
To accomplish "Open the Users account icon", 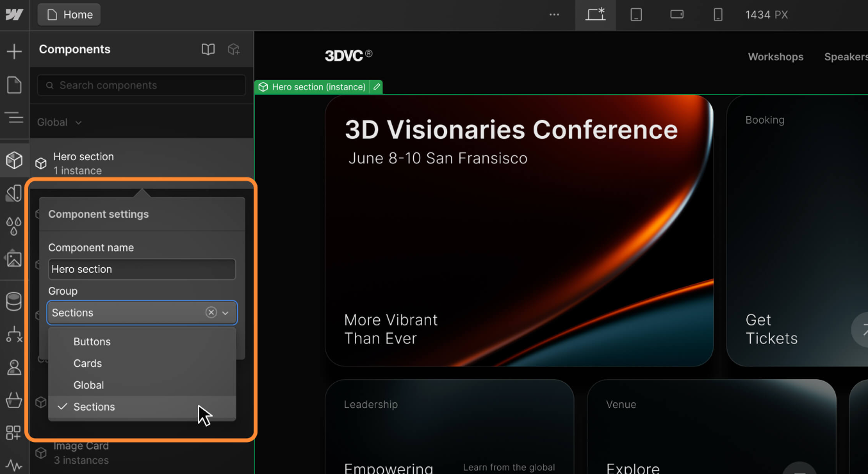I will point(14,367).
